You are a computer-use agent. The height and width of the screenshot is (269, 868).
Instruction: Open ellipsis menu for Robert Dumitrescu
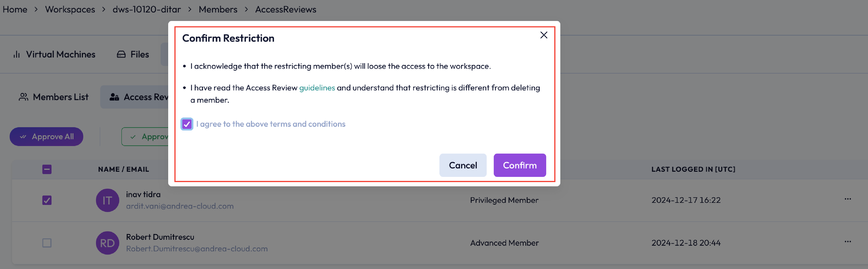[848, 242]
